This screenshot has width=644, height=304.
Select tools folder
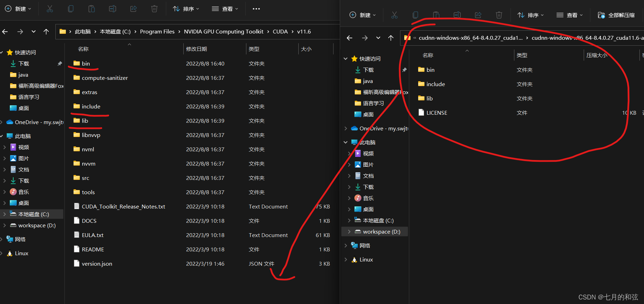(88, 192)
